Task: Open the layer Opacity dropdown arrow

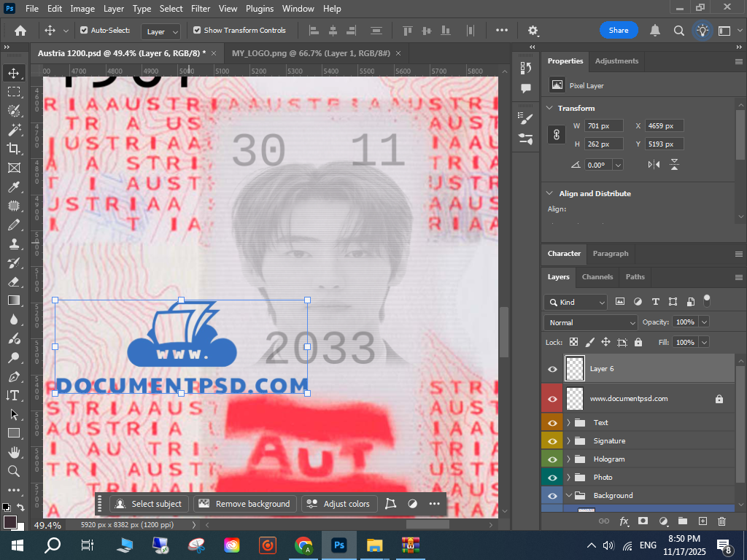Action: click(704, 322)
